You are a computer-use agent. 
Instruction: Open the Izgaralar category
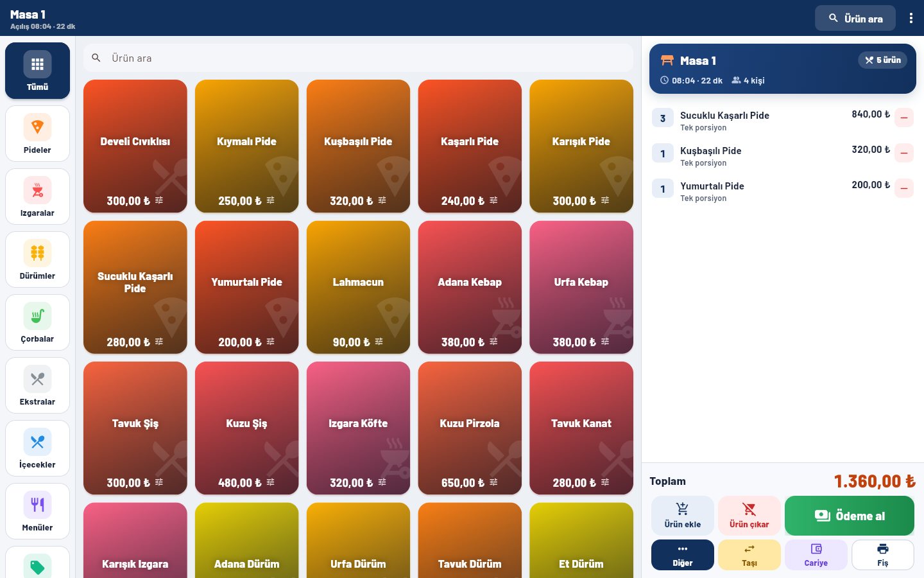pyautogui.click(x=37, y=197)
